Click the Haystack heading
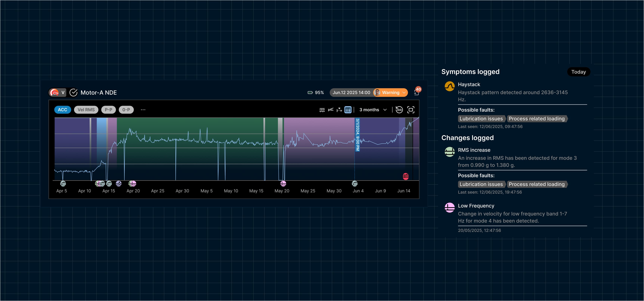Image resolution: width=644 pixels, height=301 pixels. pyautogui.click(x=469, y=84)
